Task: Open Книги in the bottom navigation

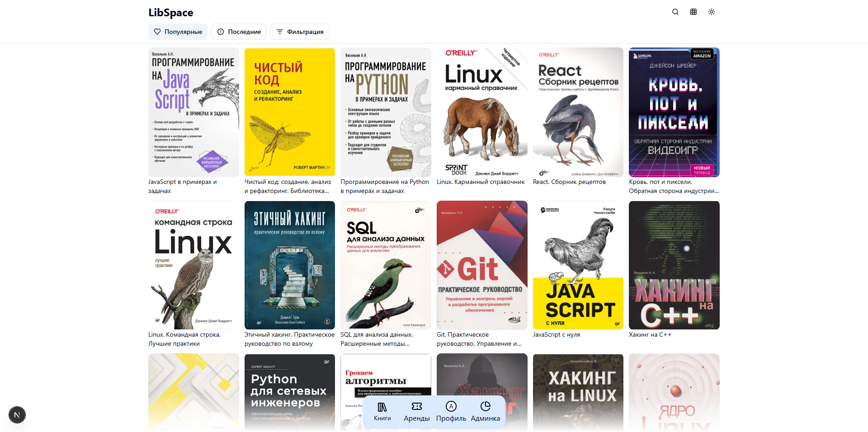Action: point(382,412)
